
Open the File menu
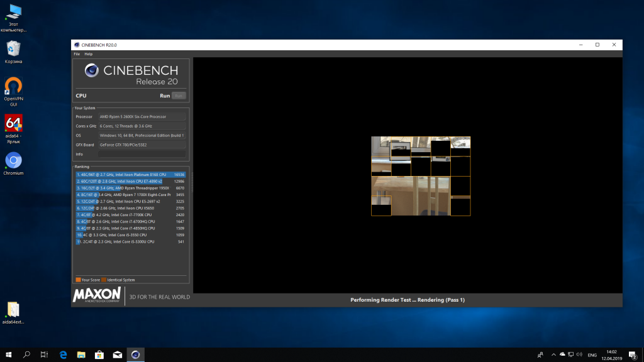(x=77, y=54)
